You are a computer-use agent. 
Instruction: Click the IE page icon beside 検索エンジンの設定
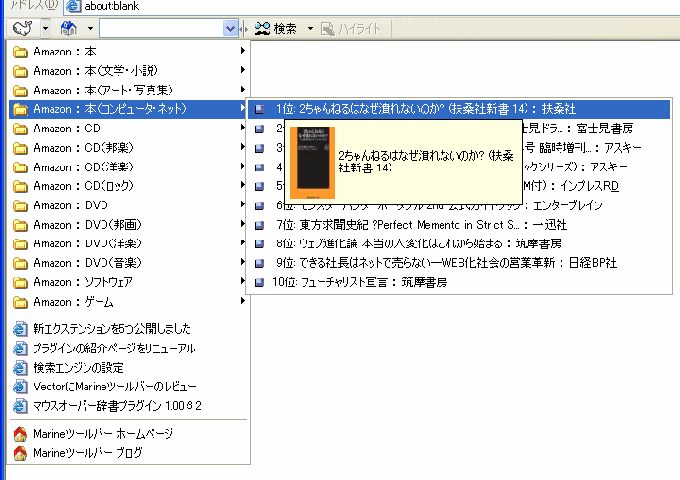click(x=20, y=368)
